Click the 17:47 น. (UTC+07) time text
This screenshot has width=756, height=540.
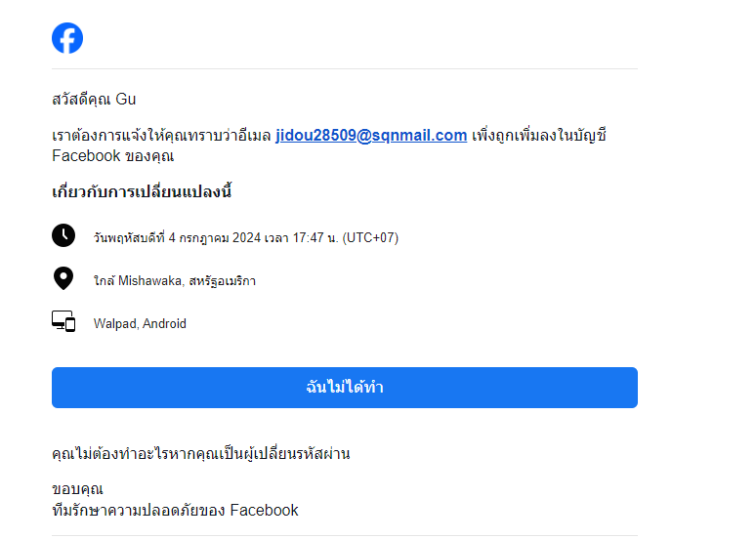pos(345,237)
